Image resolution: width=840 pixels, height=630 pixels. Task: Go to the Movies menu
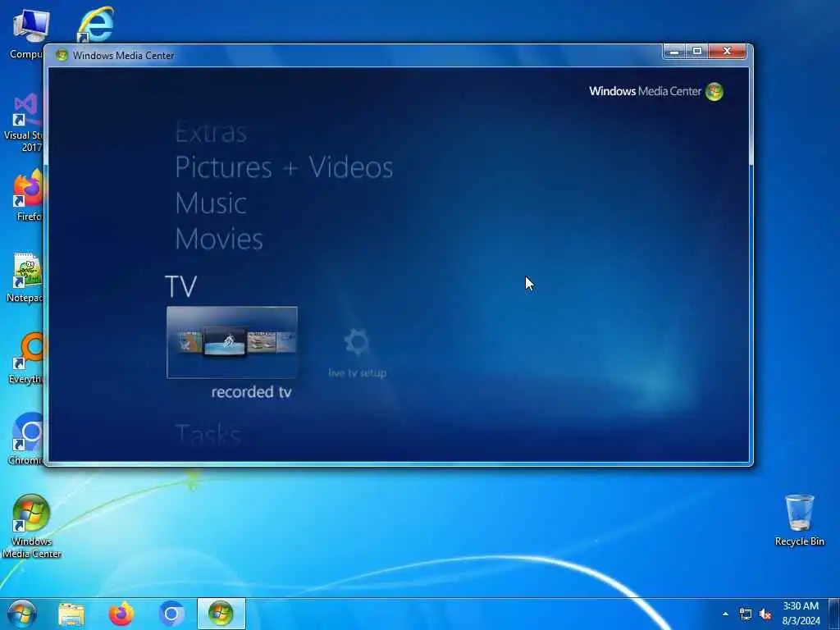219,239
